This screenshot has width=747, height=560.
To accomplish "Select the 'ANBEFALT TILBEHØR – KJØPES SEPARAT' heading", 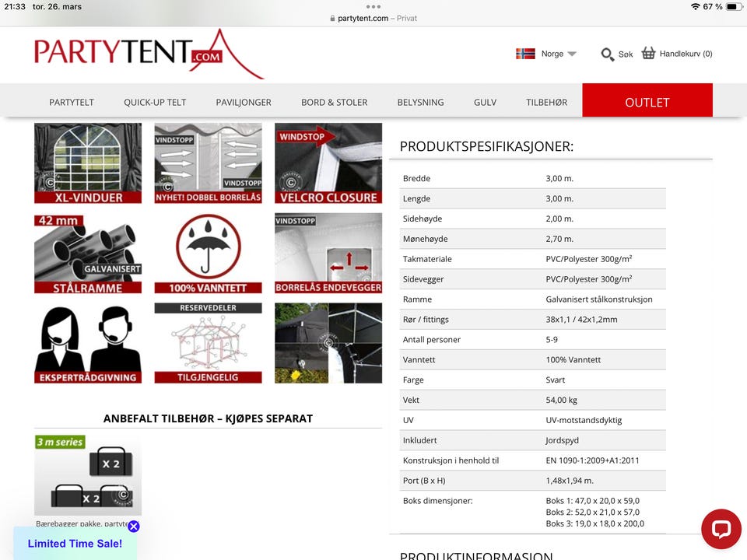I will click(209, 418).
